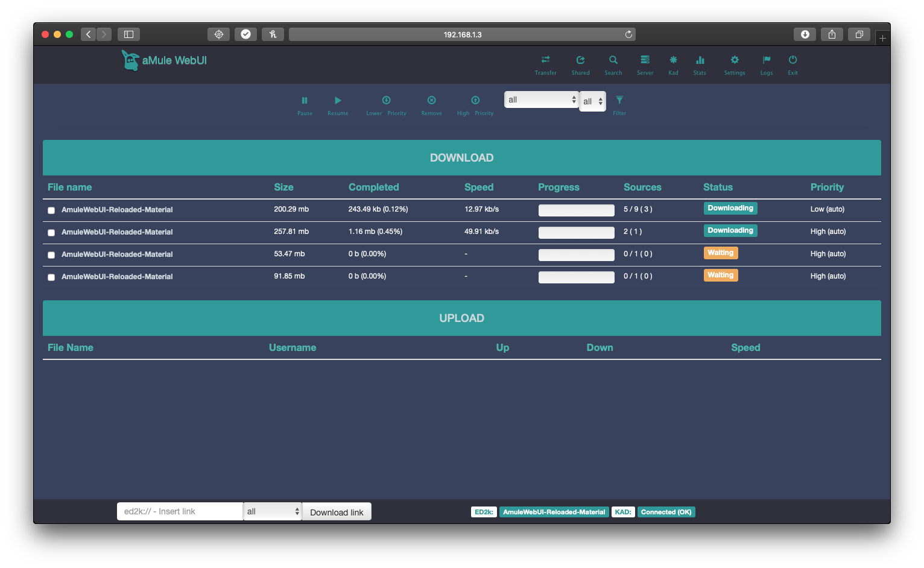Reload the page in address bar
924x568 pixels.
(x=628, y=34)
